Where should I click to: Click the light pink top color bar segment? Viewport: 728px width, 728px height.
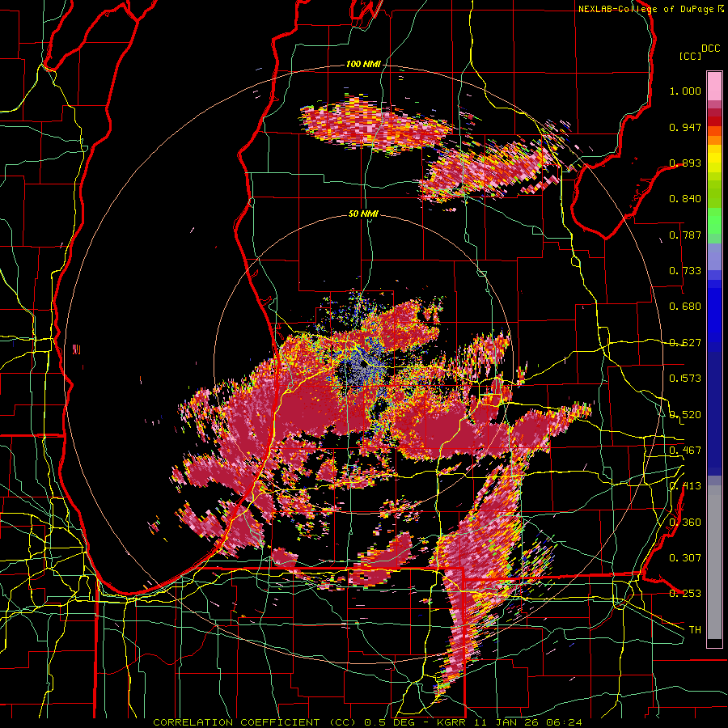[714, 86]
